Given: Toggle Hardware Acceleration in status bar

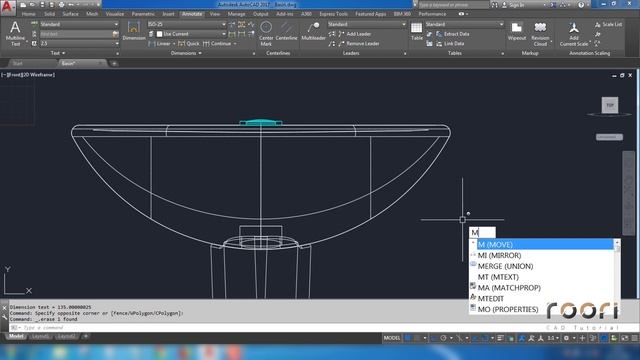Looking at the screenshot, I should pos(614,338).
